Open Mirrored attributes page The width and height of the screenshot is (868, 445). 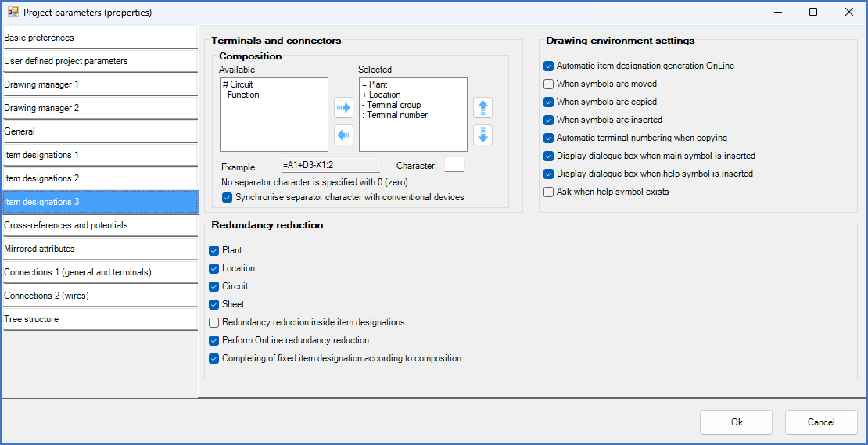coord(99,249)
